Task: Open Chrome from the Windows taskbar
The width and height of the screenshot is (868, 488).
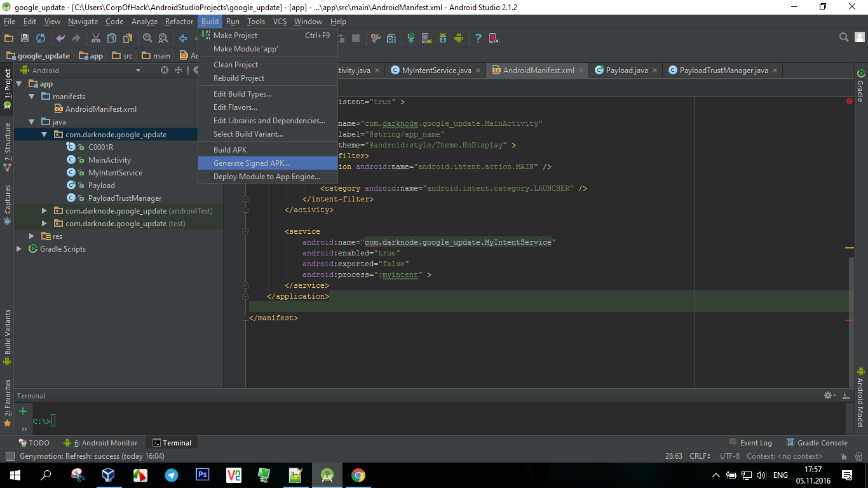Action: pyautogui.click(x=358, y=475)
